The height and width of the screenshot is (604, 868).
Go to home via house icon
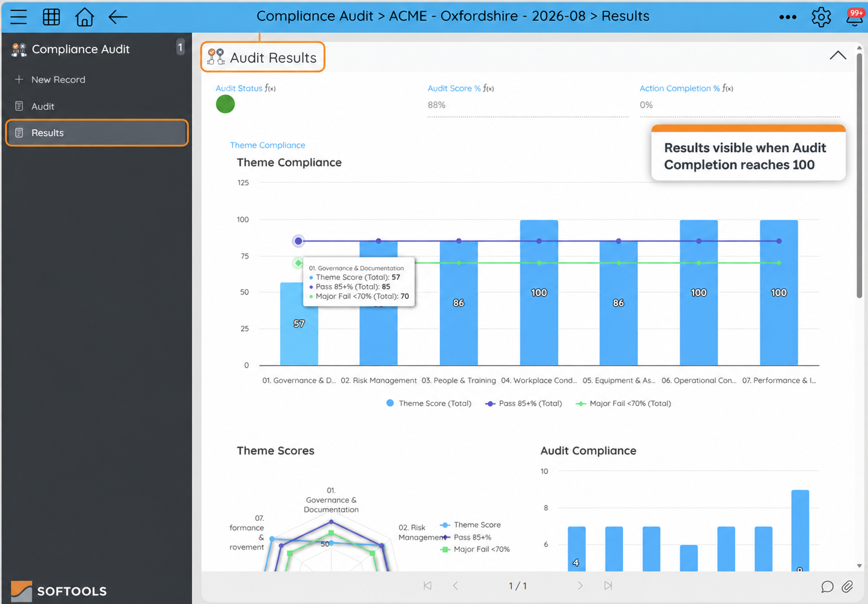(84, 17)
